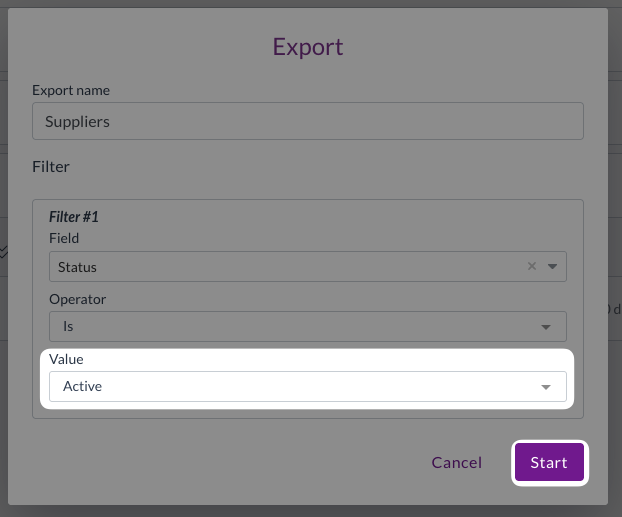Screen dimensions: 622x517
Task: Click the Filter section heading
Action: click(x=51, y=167)
